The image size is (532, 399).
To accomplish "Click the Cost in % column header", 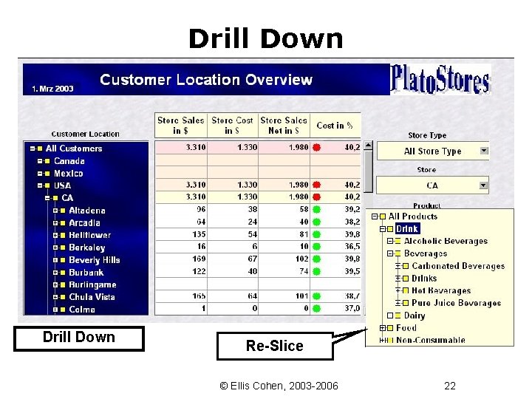I will point(335,125).
